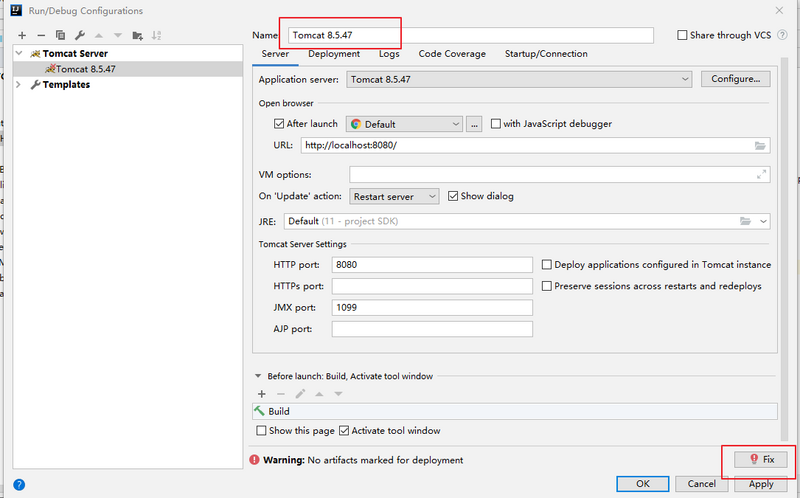The image size is (800, 498).
Task: Expand the VM options field
Action: coord(762,174)
